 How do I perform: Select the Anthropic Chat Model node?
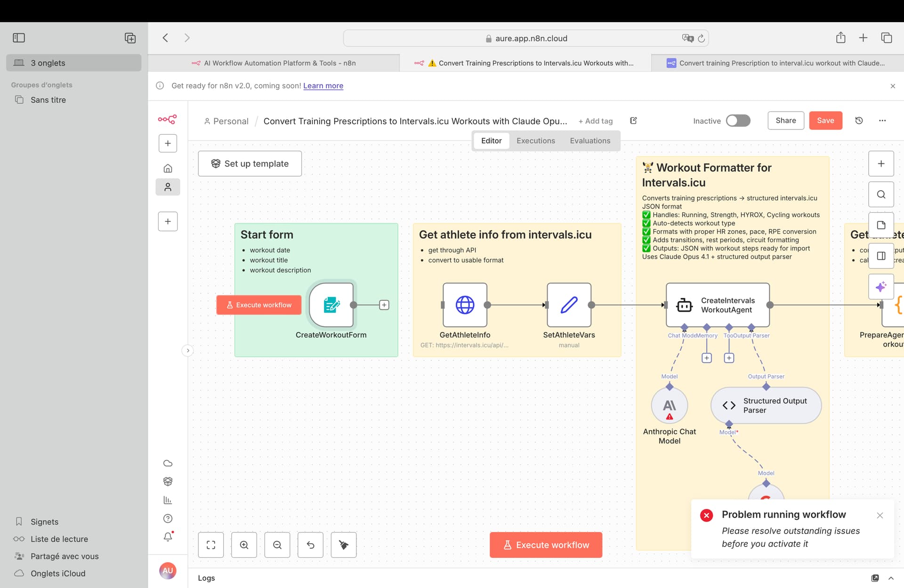coord(669,406)
